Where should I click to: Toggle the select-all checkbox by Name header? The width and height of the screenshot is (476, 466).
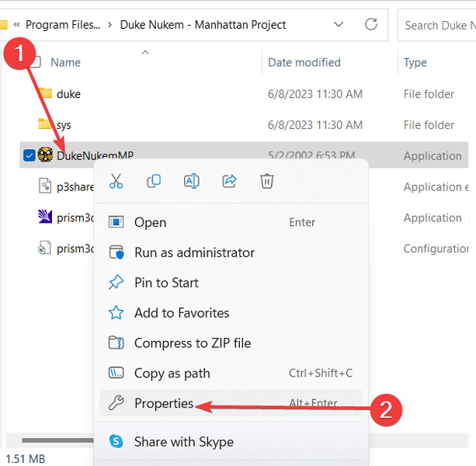(36, 62)
